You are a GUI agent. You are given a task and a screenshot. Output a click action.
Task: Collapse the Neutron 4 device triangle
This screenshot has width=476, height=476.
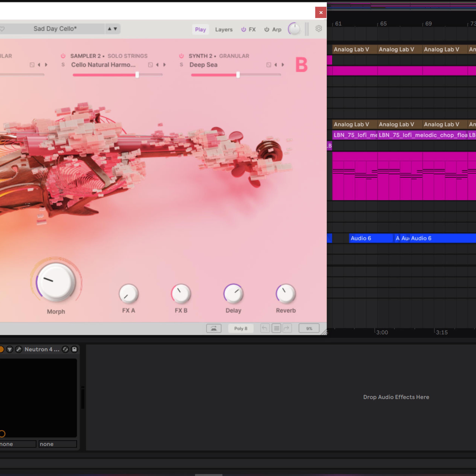(x=10, y=349)
